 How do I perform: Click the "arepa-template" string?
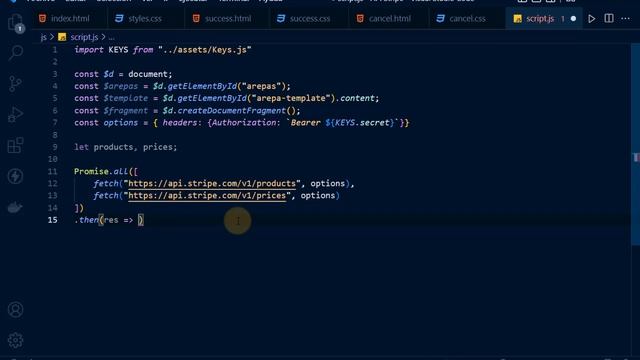[291, 98]
